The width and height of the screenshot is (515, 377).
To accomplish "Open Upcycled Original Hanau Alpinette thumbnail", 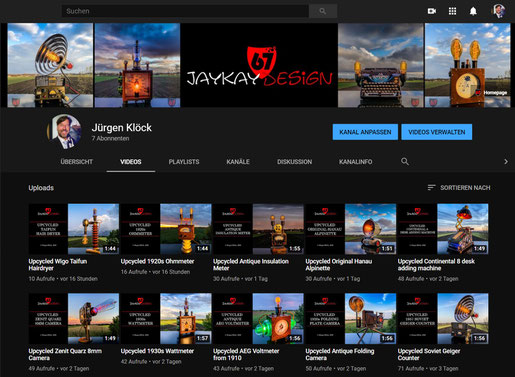I will [351, 229].
